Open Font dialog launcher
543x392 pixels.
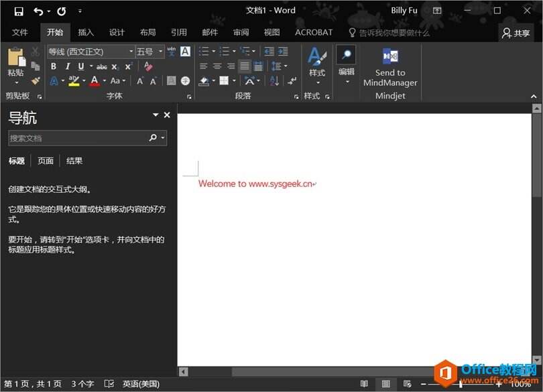(189, 97)
